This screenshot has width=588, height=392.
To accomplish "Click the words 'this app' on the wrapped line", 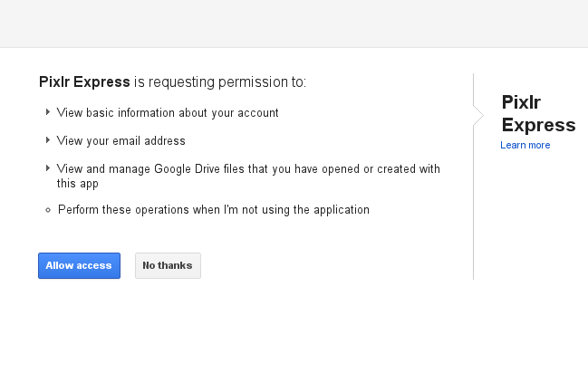I will coord(77,183).
